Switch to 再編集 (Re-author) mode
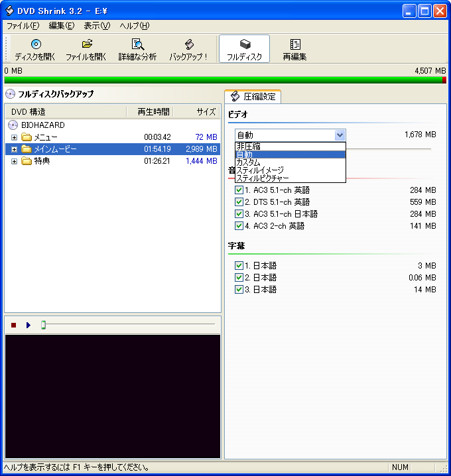The height and width of the screenshot is (476, 451). (x=294, y=49)
